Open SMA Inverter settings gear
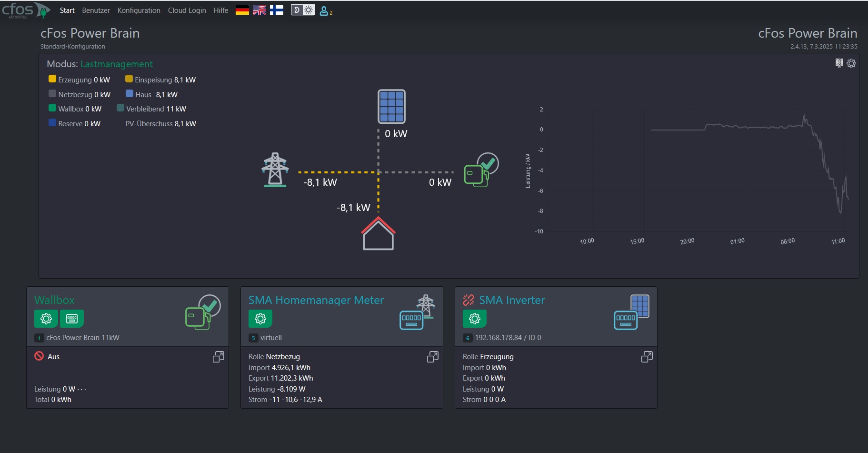 pos(475,319)
